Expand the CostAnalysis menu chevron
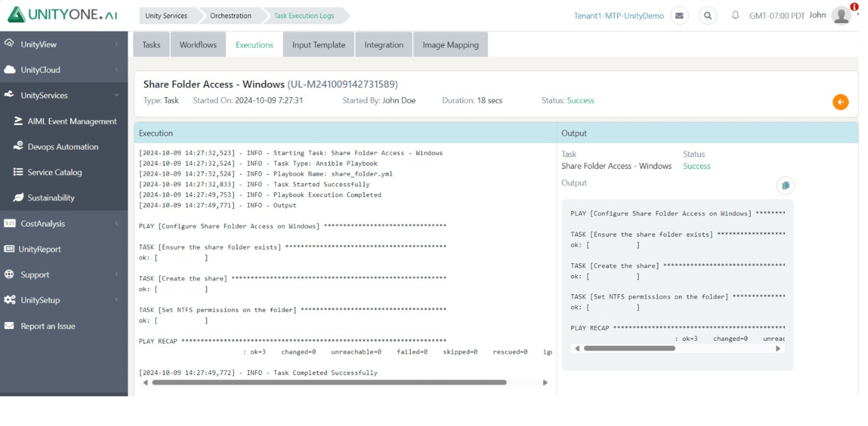This screenshot has height=426, width=868. click(x=117, y=223)
